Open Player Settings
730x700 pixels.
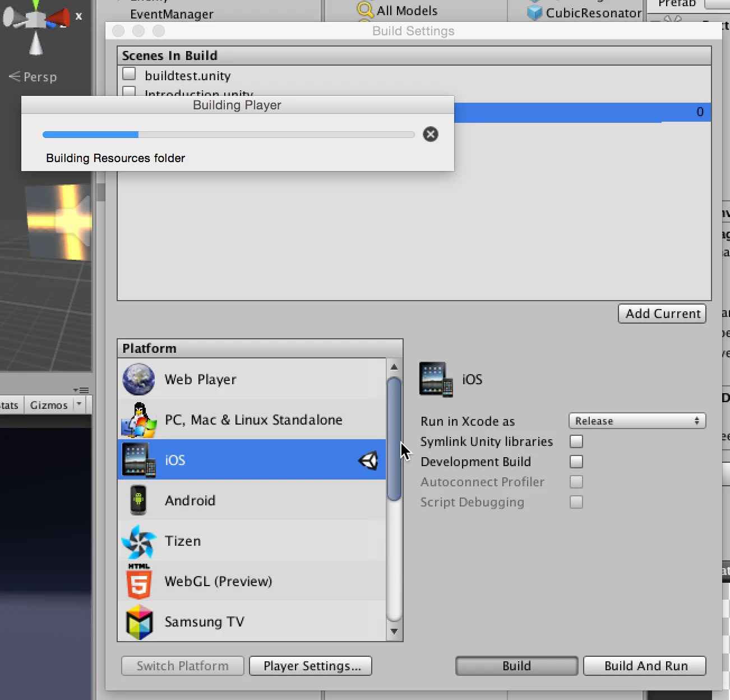click(311, 666)
